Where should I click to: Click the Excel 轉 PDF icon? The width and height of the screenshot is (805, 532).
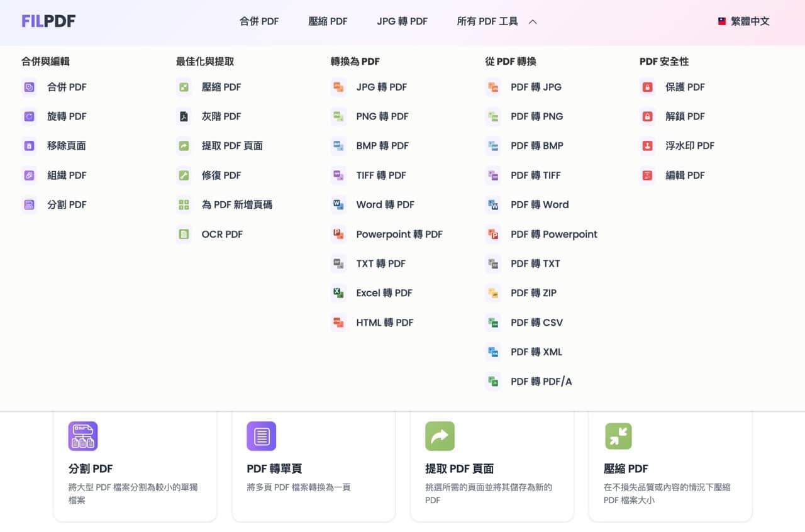point(338,293)
